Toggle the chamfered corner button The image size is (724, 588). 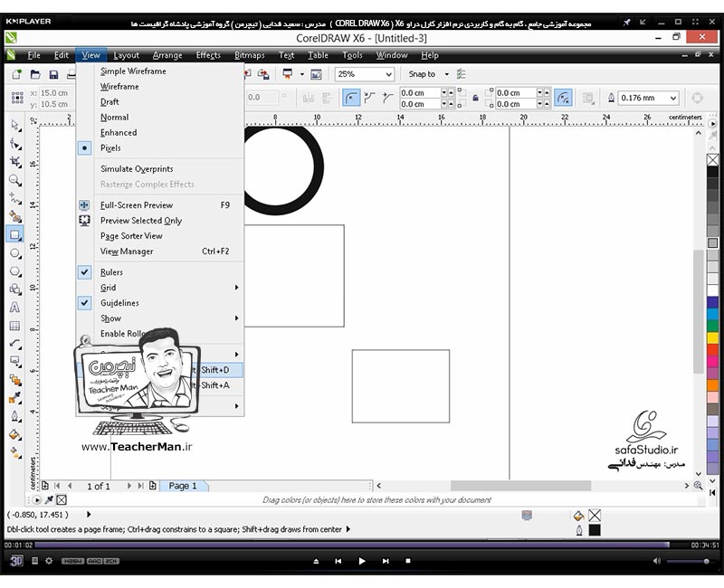(x=387, y=98)
